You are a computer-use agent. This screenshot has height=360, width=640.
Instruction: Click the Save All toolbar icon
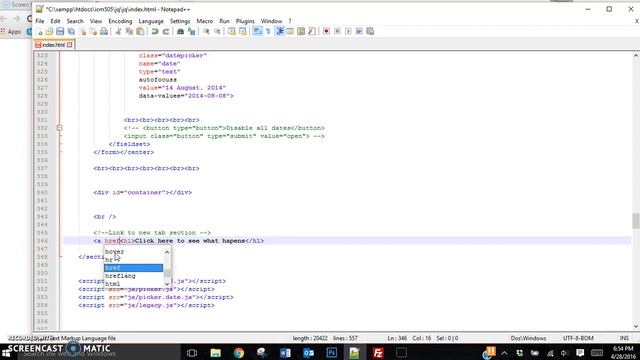pyautogui.click(x=71, y=31)
